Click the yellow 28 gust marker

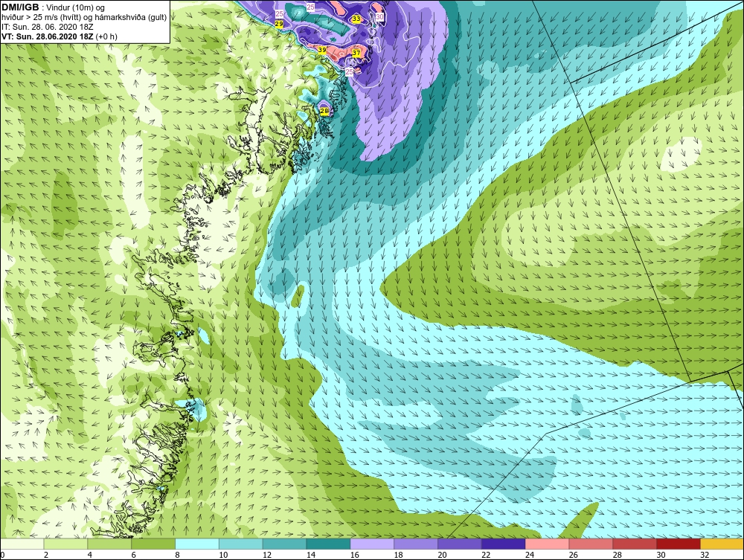coord(324,111)
